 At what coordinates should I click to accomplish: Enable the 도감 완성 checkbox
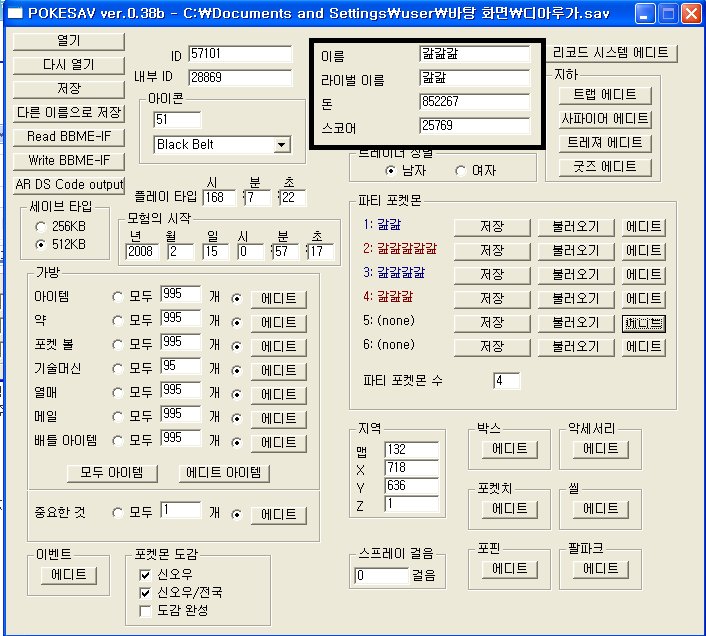pyautogui.click(x=144, y=610)
